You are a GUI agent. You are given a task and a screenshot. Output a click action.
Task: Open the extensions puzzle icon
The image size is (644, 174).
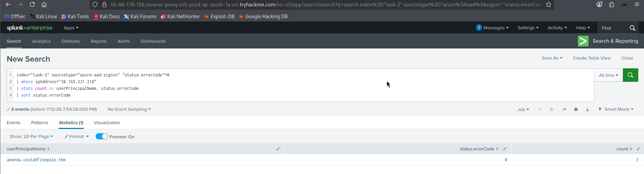point(611,4)
